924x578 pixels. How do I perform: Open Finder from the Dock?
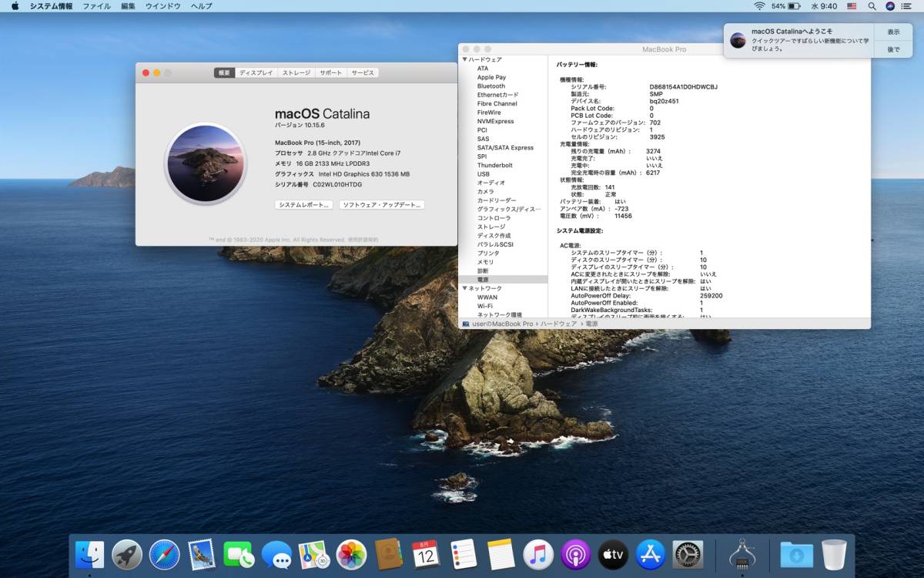point(89,554)
